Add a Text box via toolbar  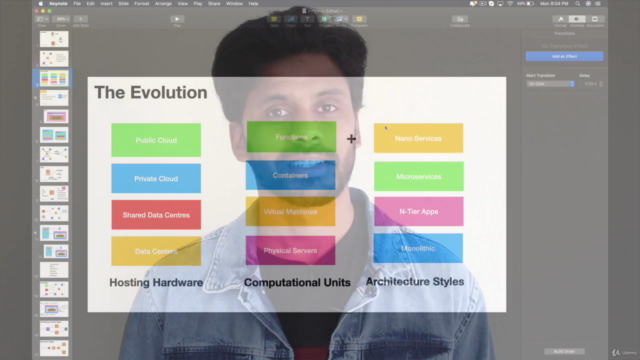pyautogui.click(x=307, y=19)
